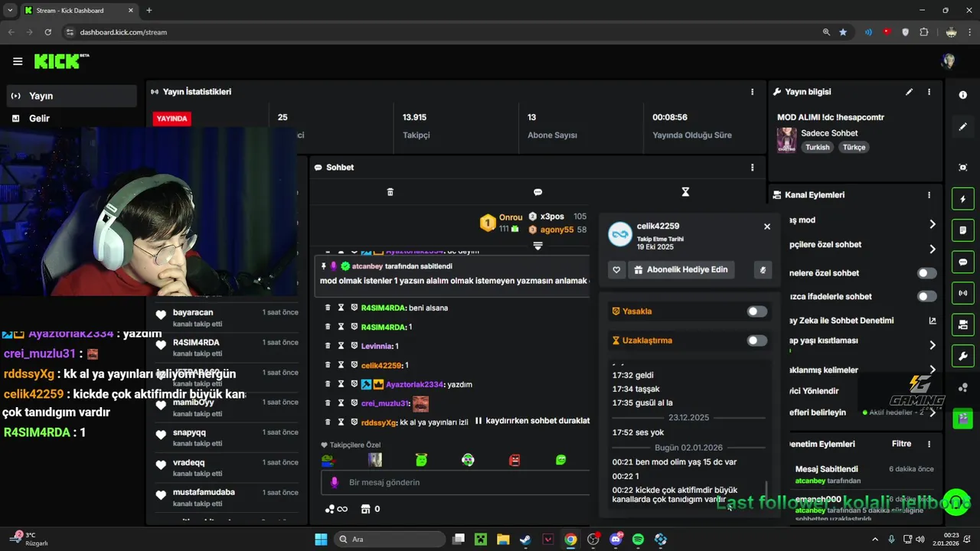Viewport: 980px width, 551px height.
Task: Enable the 'nelere özel sohbet' switch
Action: [x=927, y=273]
